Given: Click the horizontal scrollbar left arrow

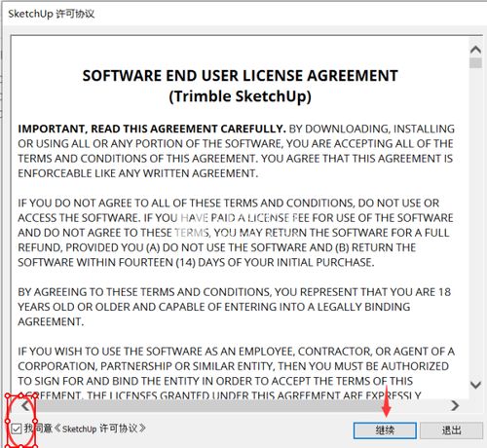Looking at the screenshot, I should point(25,405).
